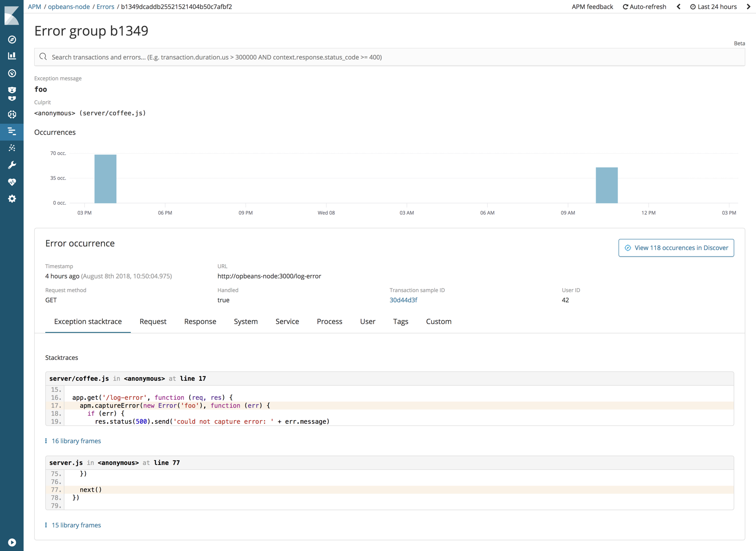Viewport: 756px width, 551px height.
Task: Open transaction sample 30d44d3f link
Action: [x=403, y=300]
